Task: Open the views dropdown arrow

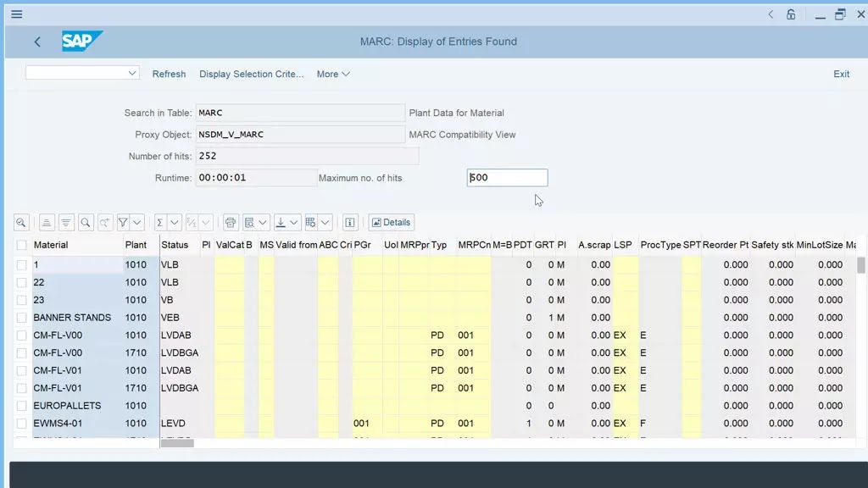Action: click(263, 223)
